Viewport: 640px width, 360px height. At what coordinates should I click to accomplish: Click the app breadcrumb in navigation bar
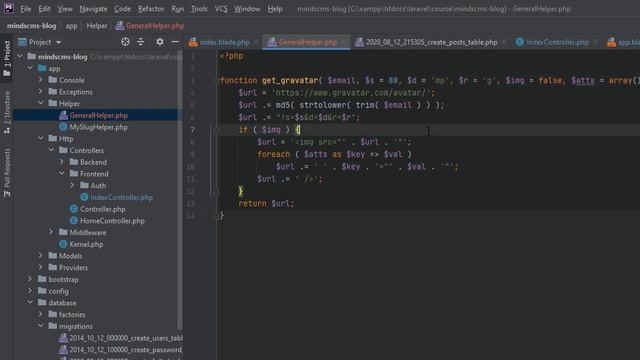tap(71, 26)
